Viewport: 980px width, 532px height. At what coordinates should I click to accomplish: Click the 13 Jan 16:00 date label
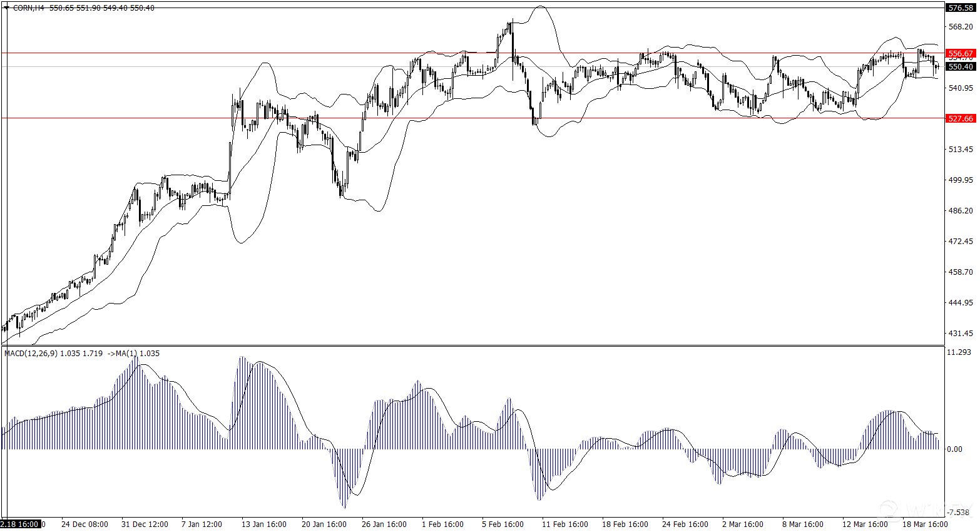[x=264, y=524]
